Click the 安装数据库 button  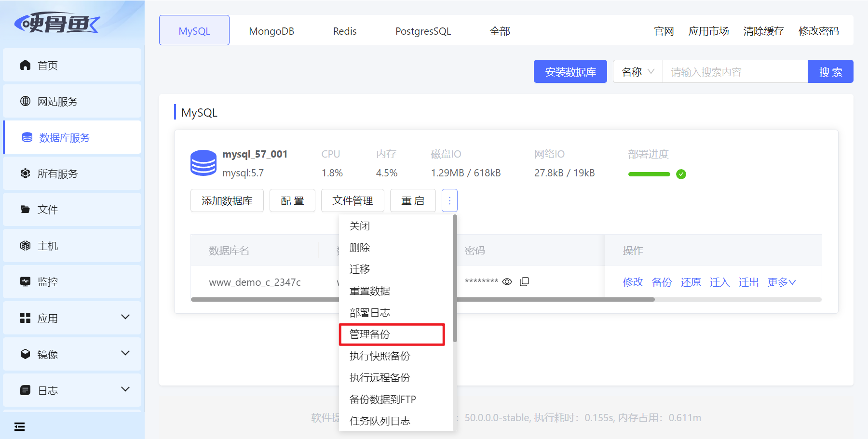pyautogui.click(x=570, y=71)
